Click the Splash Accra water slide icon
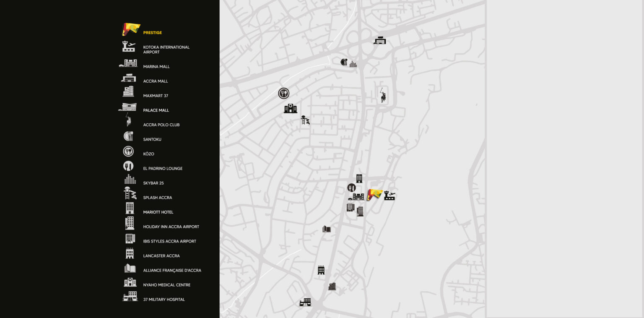The width and height of the screenshot is (644, 318). click(x=129, y=194)
